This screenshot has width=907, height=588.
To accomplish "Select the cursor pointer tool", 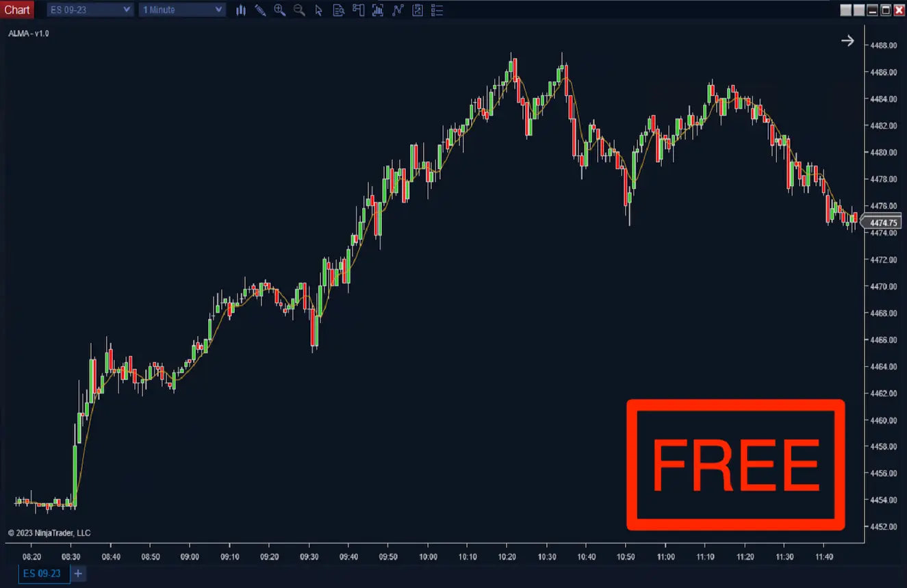I will point(318,10).
